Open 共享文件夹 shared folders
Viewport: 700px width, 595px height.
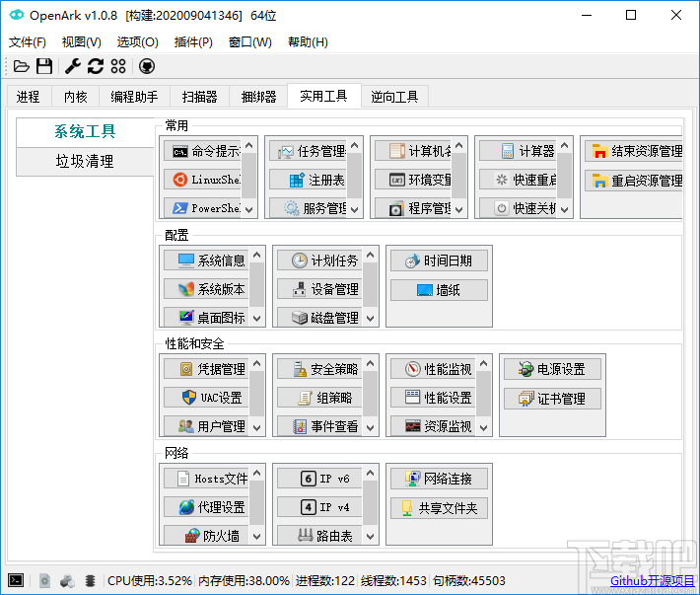click(439, 508)
